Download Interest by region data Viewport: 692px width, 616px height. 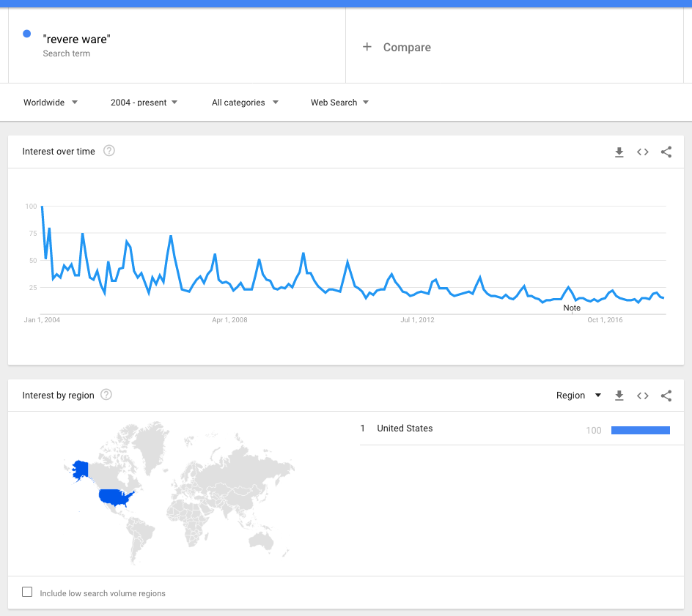[x=619, y=396]
